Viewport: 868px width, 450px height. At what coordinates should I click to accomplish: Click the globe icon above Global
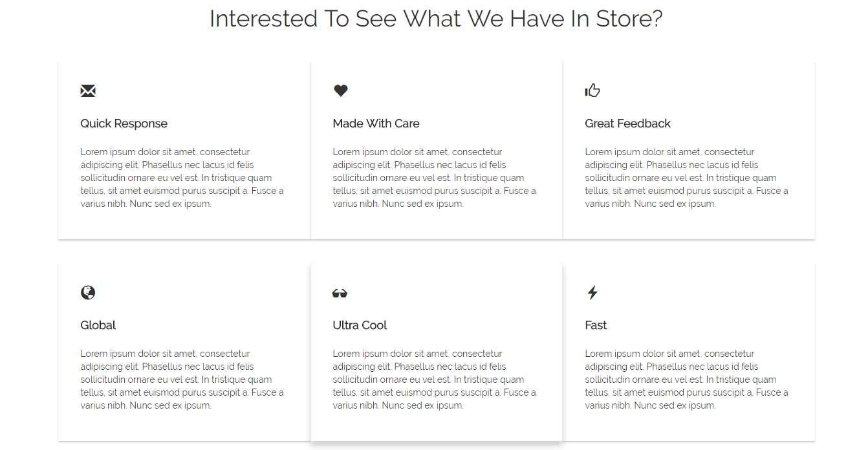click(88, 293)
